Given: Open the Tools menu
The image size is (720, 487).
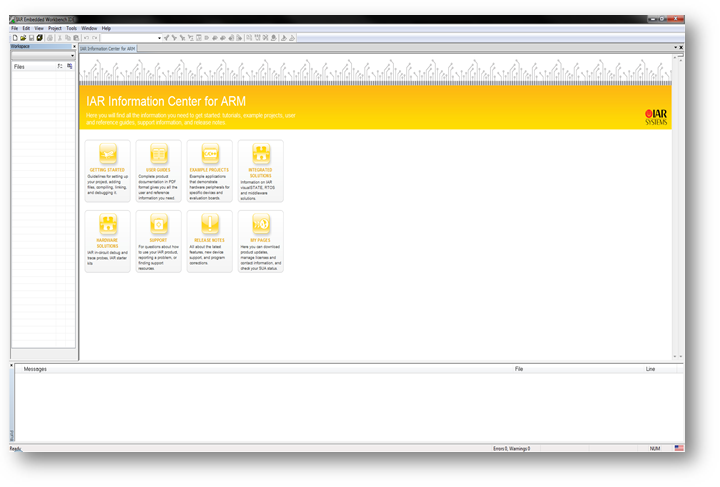Looking at the screenshot, I should click(71, 28).
